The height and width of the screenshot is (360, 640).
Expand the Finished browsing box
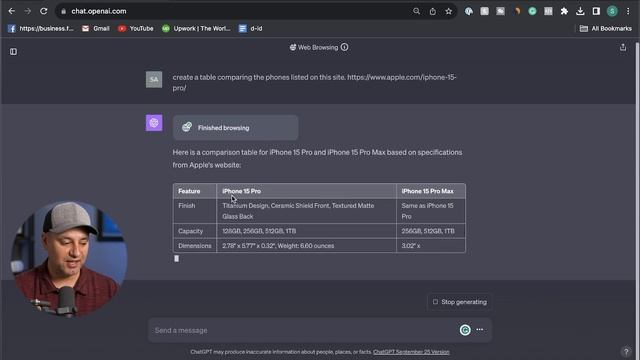(x=236, y=128)
